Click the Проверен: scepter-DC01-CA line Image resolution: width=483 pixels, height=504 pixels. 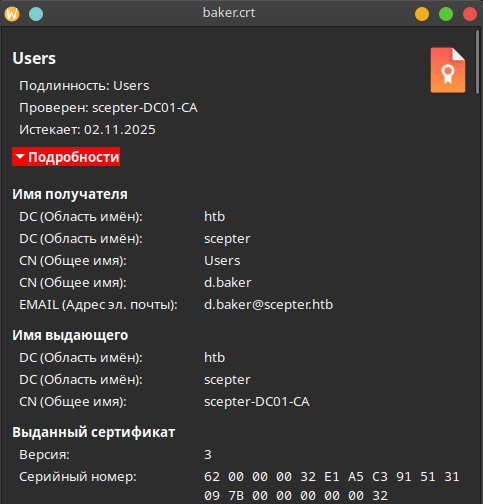tap(108, 108)
